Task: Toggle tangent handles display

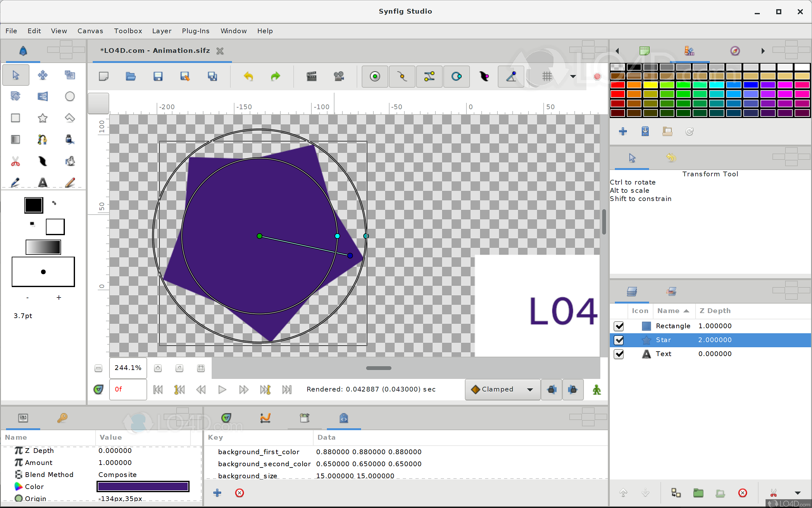Action: click(429, 77)
